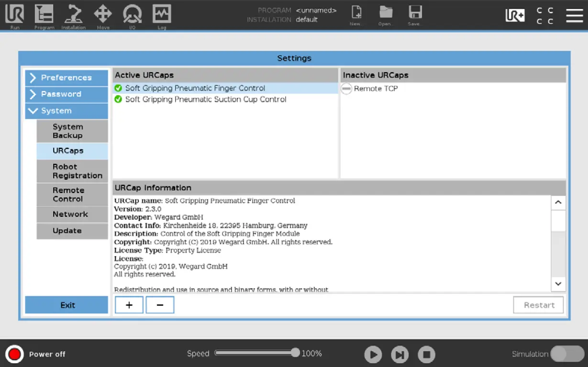Open the Move tab icon
This screenshot has height=367, width=588.
coord(103,16)
